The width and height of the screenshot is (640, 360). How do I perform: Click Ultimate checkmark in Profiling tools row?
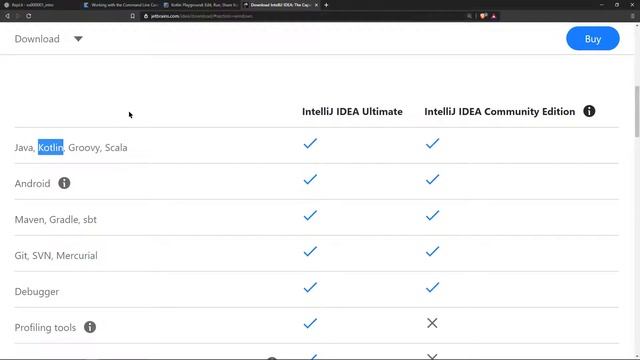(x=310, y=323)
